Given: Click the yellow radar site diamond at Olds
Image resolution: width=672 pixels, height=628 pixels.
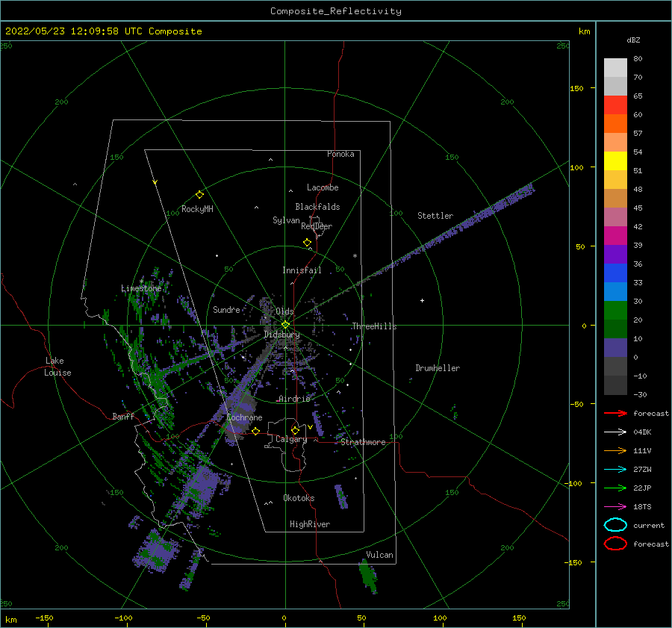Looking at the screenshot, I should tap(285, 325).
